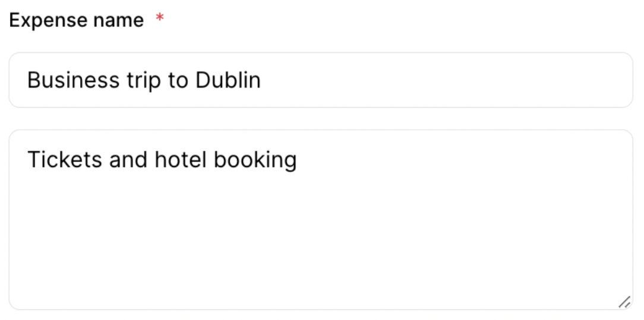Focus the Tickets and hotel booking textarea
The image size is (644, 320).
tap(321, 220)
